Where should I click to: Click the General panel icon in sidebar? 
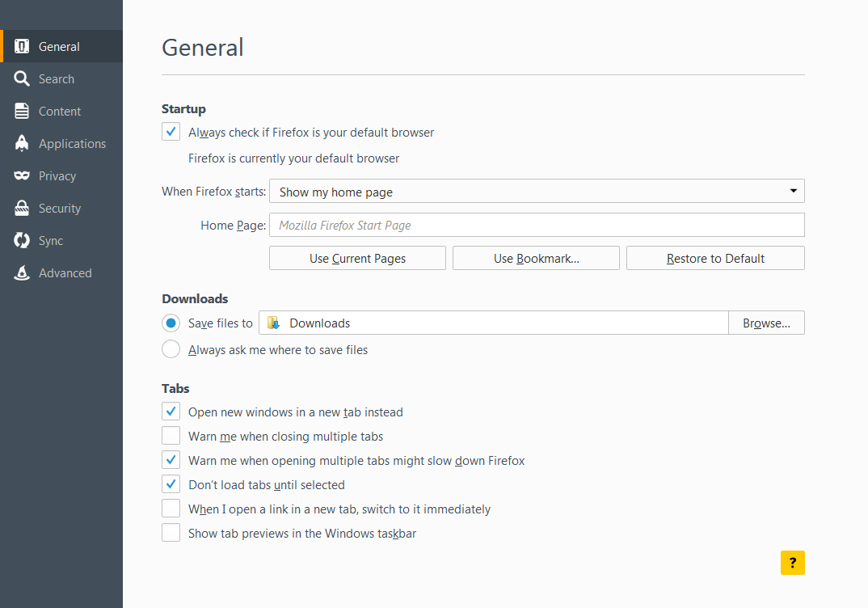(x=23, y=46)
